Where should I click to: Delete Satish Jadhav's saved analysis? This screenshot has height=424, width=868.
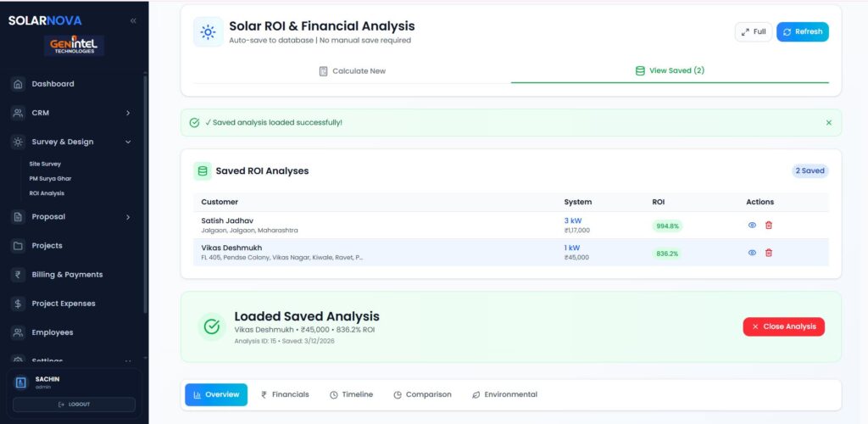769,225
